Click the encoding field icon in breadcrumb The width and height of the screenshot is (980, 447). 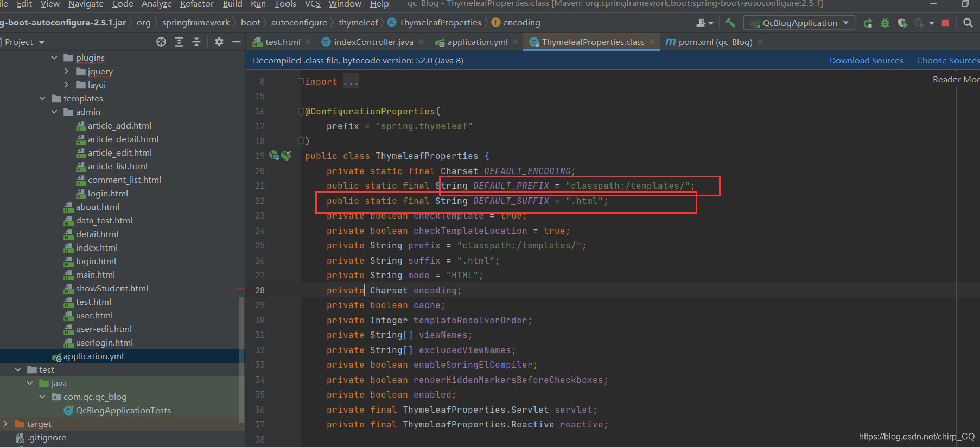click(x=496, y=23)
